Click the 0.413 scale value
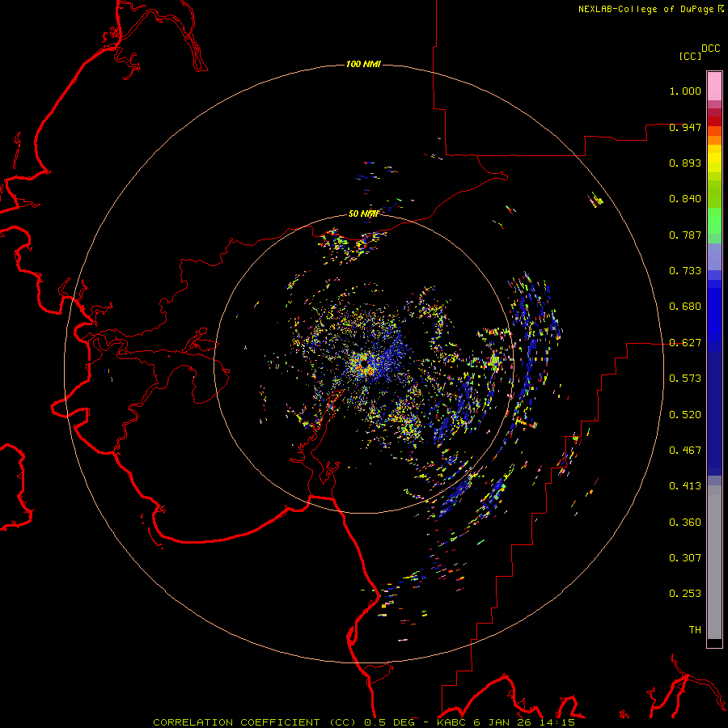 (x=685, y=486)
